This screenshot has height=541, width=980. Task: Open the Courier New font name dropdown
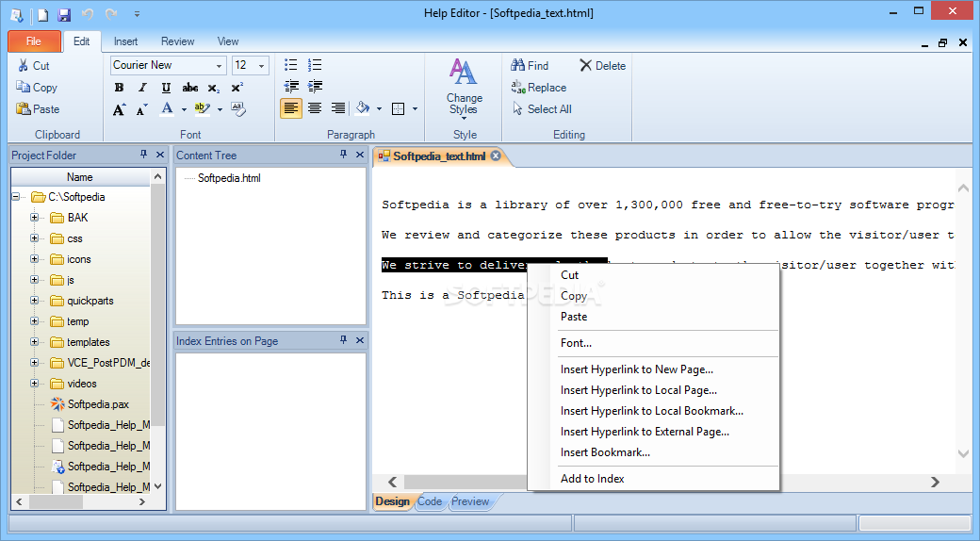(x=219, y=66)
